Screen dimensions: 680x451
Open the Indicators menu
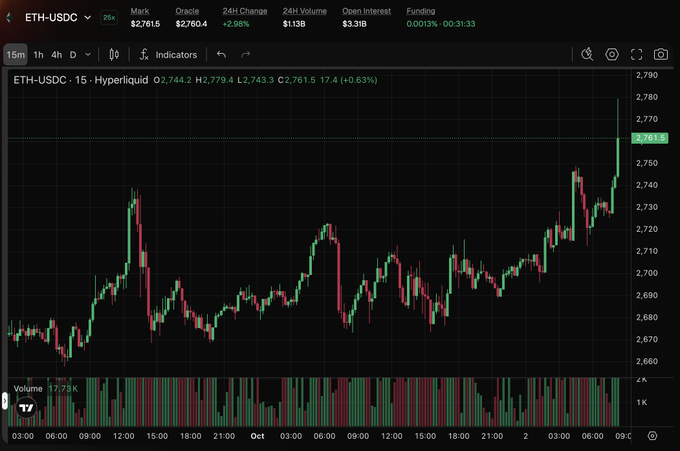pos(168,55)
